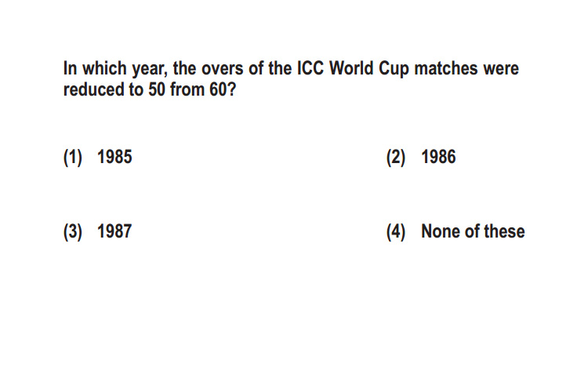Click the (4) option number label
This screenshot has height=392, width=588.
(396, 231)
